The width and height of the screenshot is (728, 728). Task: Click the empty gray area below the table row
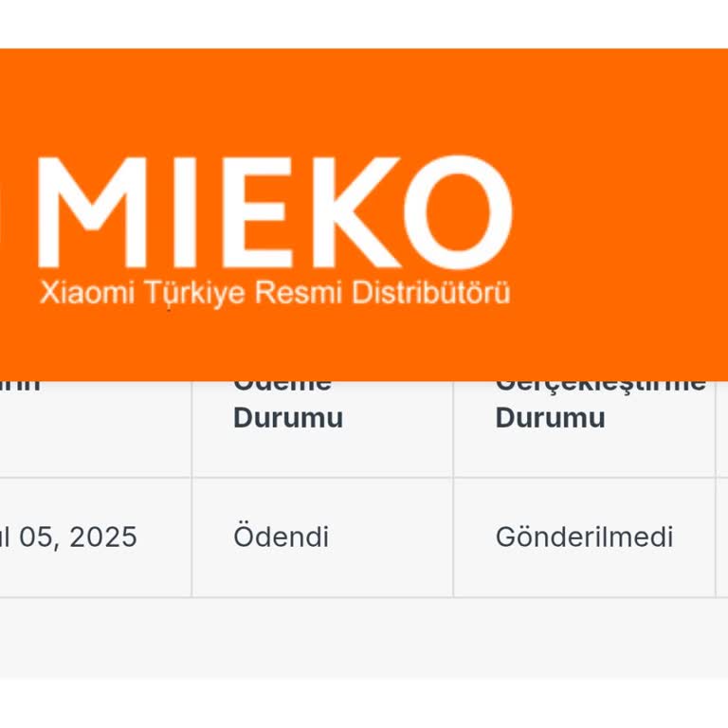(x=364, y=637)
